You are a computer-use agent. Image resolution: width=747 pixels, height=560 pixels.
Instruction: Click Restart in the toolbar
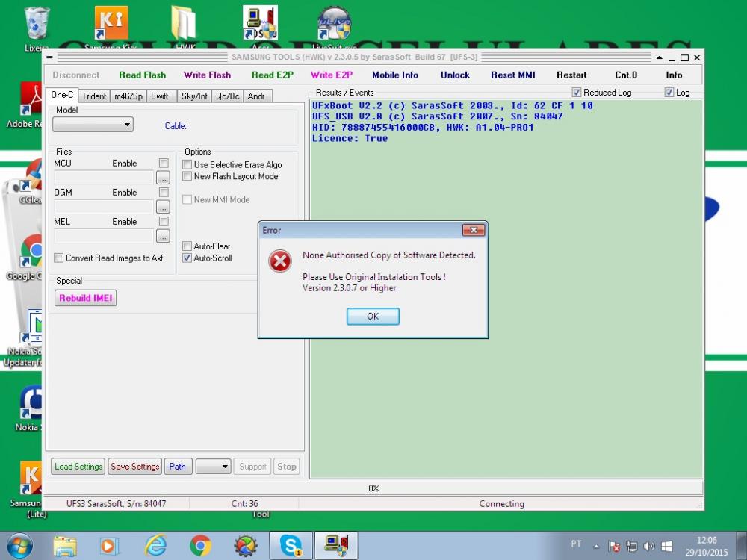571,75
